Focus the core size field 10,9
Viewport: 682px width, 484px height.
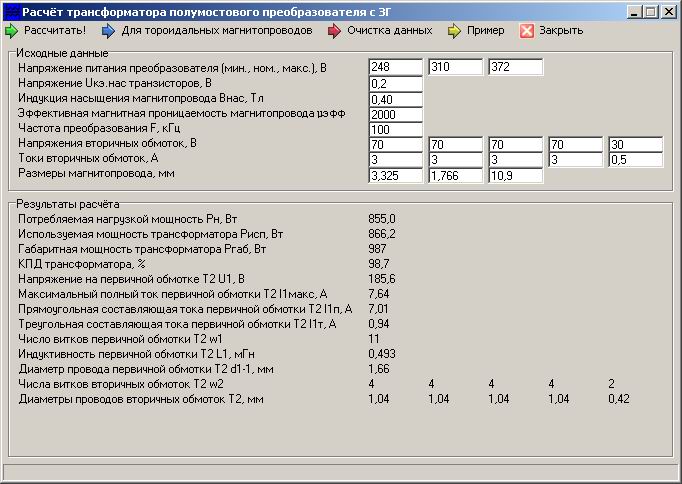point(515,175)
